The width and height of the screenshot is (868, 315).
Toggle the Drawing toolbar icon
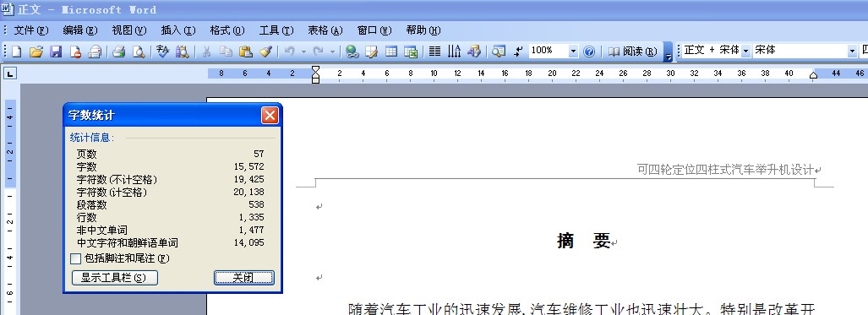(x=474, y=52)
